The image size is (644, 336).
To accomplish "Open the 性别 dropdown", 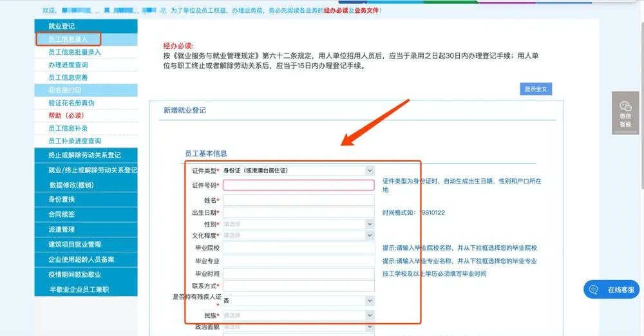I will (x=299, y=224).
